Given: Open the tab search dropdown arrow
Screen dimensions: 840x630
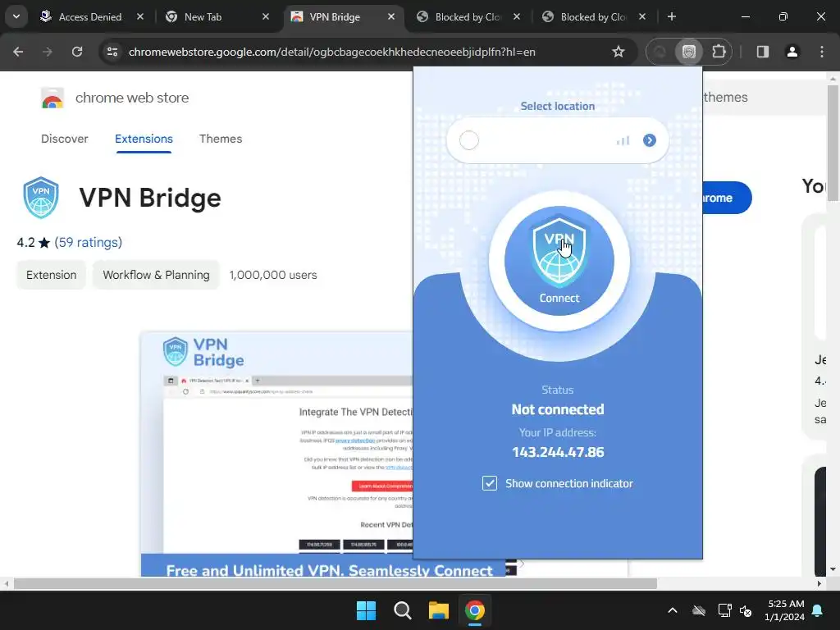Looking at the screenshot, I should (16, 16).
